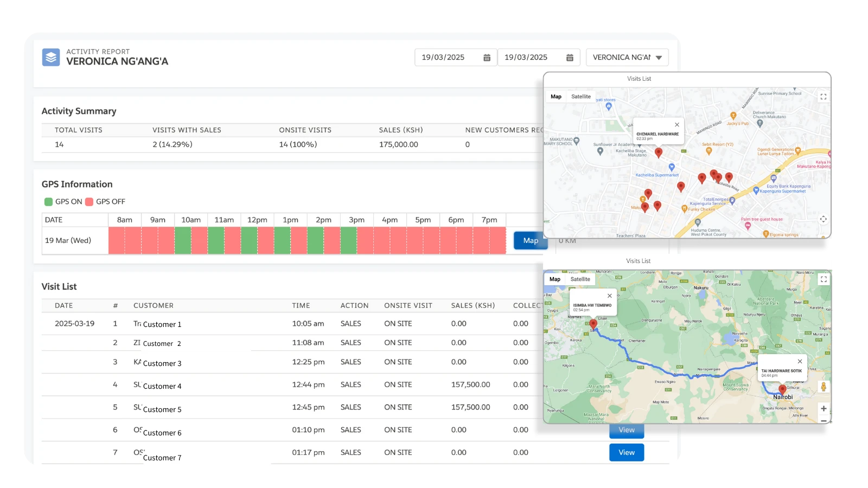
Task: Click the View button for Customer 7
Action: click(627, 452)
